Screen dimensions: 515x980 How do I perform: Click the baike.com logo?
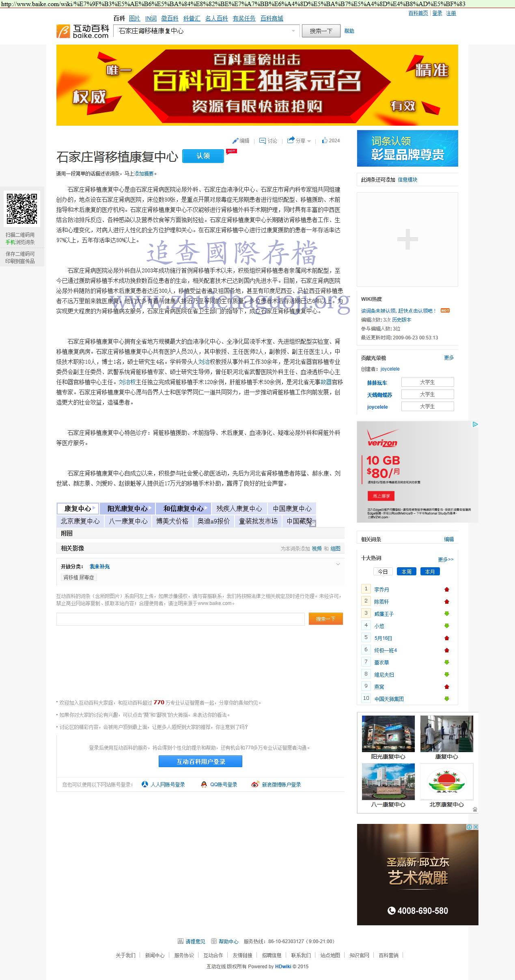[83, 31]
